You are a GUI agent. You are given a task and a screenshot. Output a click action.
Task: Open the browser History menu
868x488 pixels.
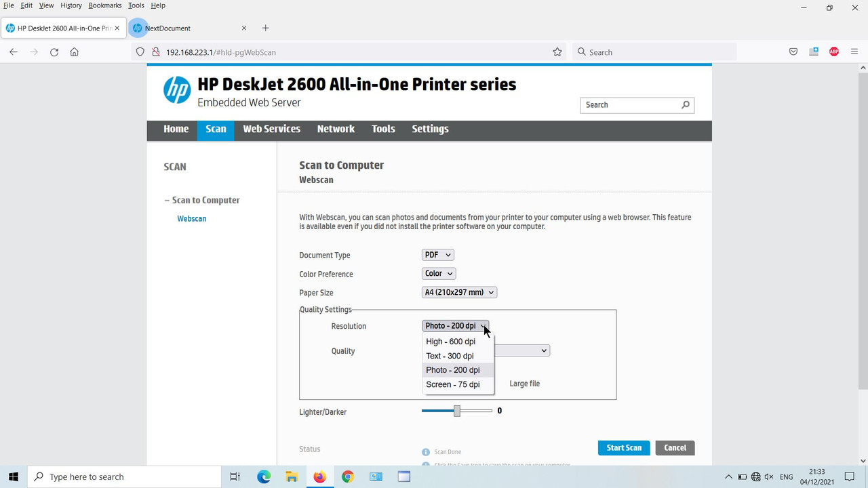pyautogui.click(x=71, y=5)
